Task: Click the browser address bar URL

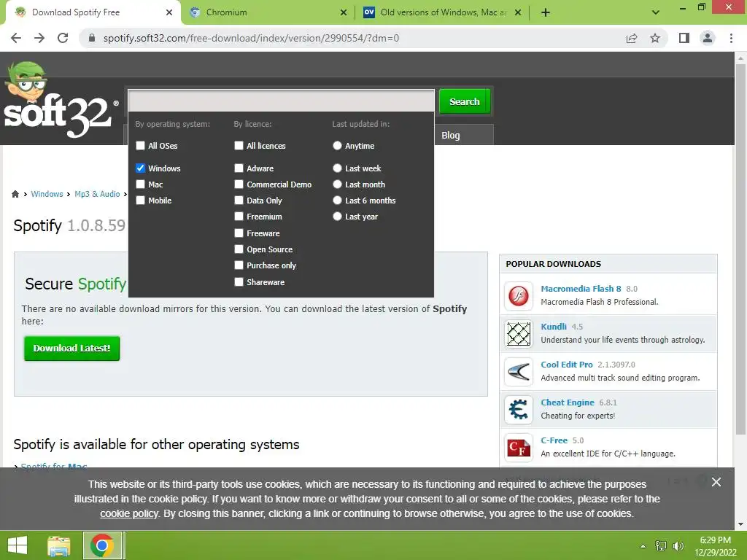Action: point(251,38)
